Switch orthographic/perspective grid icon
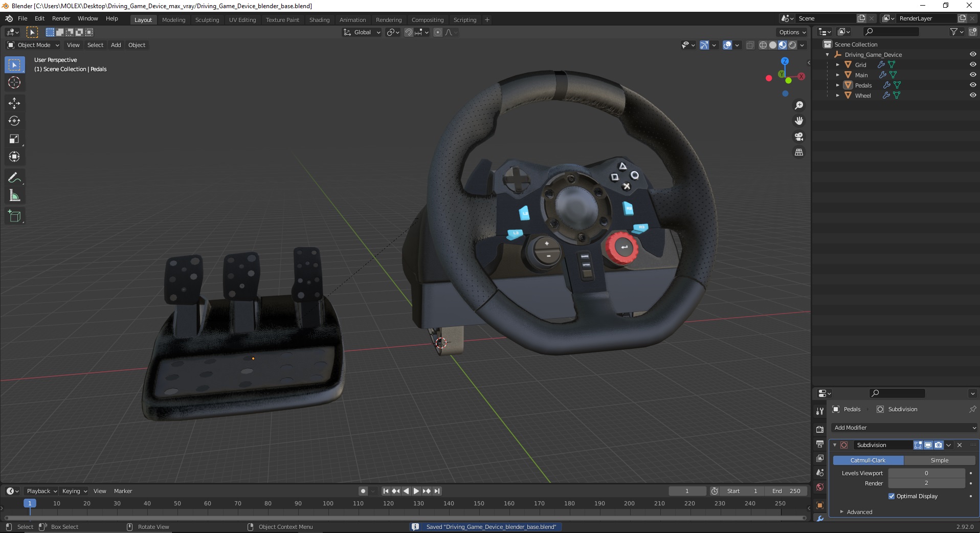Screen dimensions: 980x533 point(798,152)
